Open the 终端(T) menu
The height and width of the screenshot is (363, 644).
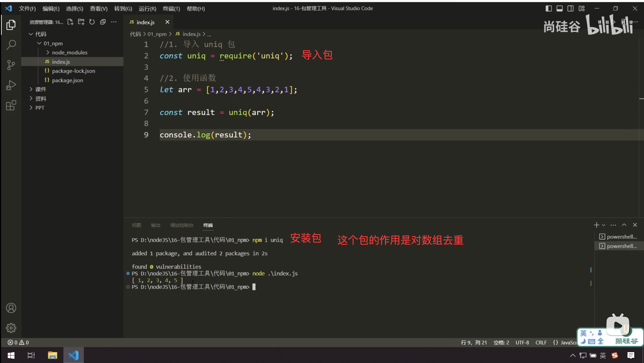pos(171,8)
